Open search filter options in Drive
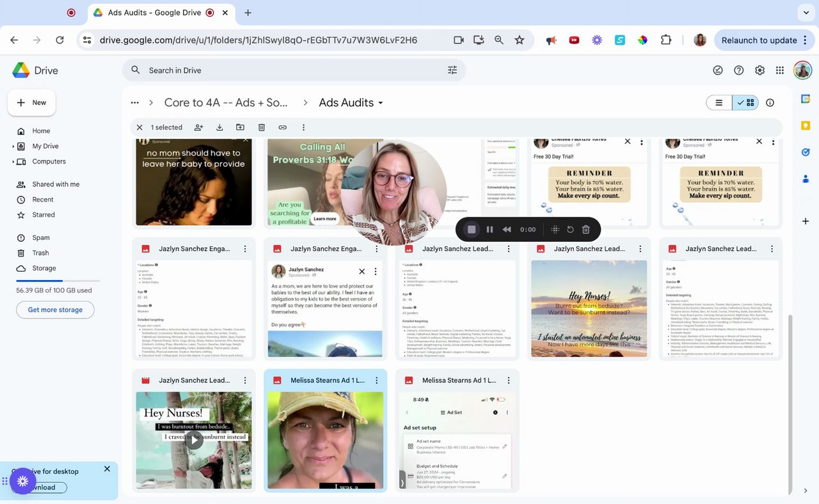This screenshot has width=819, height=504. (452, 70)
